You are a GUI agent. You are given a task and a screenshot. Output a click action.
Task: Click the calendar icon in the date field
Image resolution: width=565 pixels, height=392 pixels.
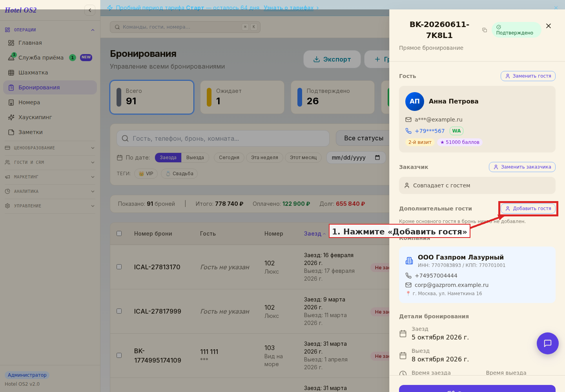pos(377,158)
